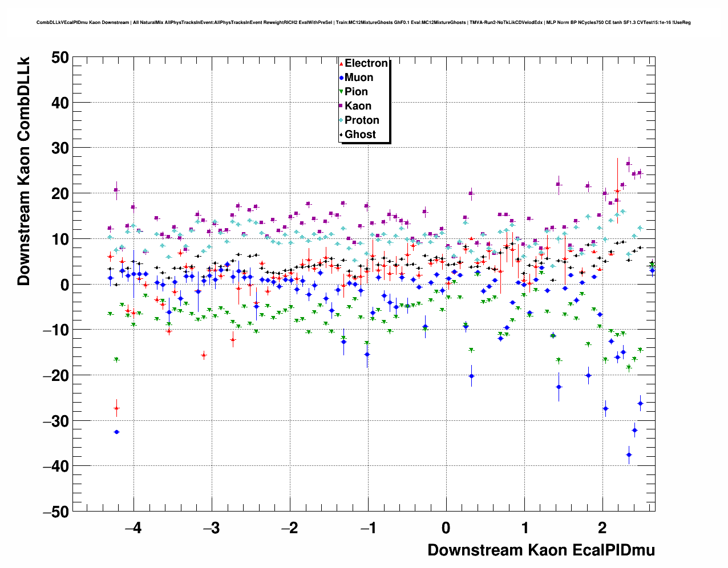Click the purple Kaon square marker in legend
This screenshot has height=568, width=728.
coord(342,106)
